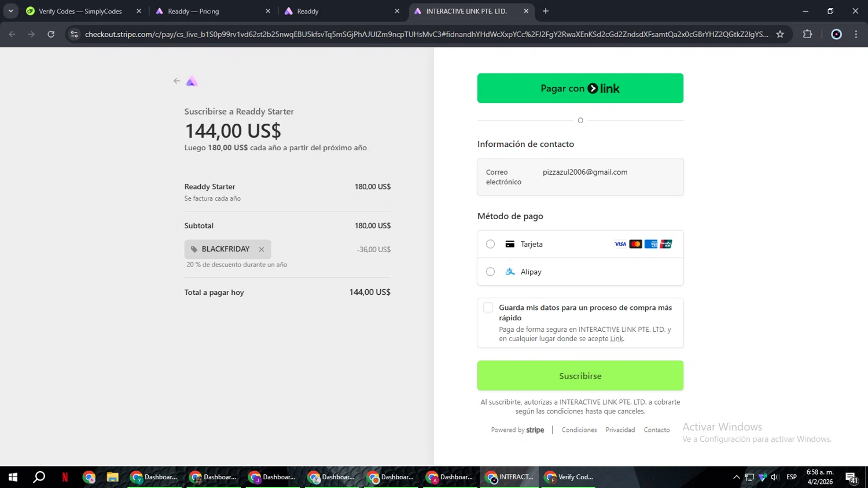Close the Verify Codes — SimplyCodes tab
The height and width of the screenshot is (488, 868).
(x=139, y=11)
